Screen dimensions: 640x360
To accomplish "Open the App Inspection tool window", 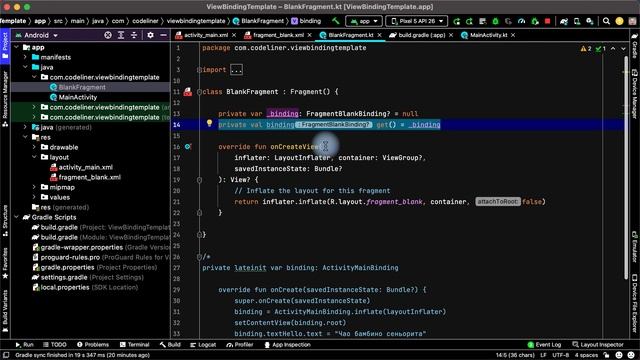I will (288, 345).
